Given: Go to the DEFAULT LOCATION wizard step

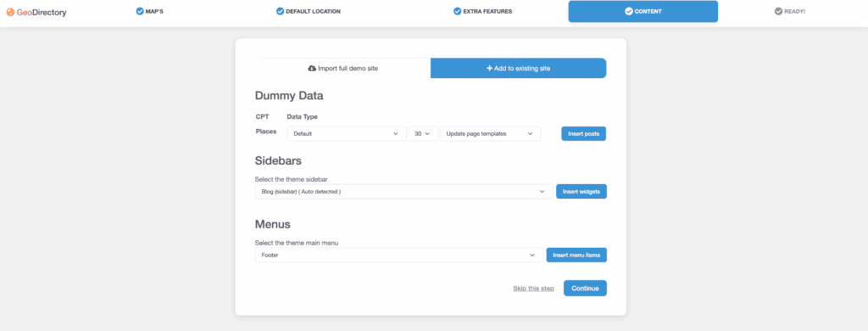Looking at the screenshot, I should click(x=309, y=11).
